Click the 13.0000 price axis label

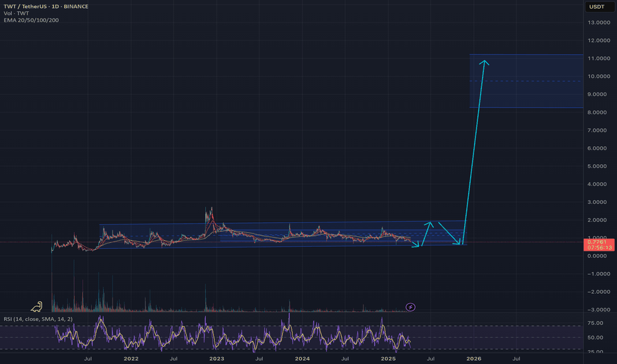(599, 23)
